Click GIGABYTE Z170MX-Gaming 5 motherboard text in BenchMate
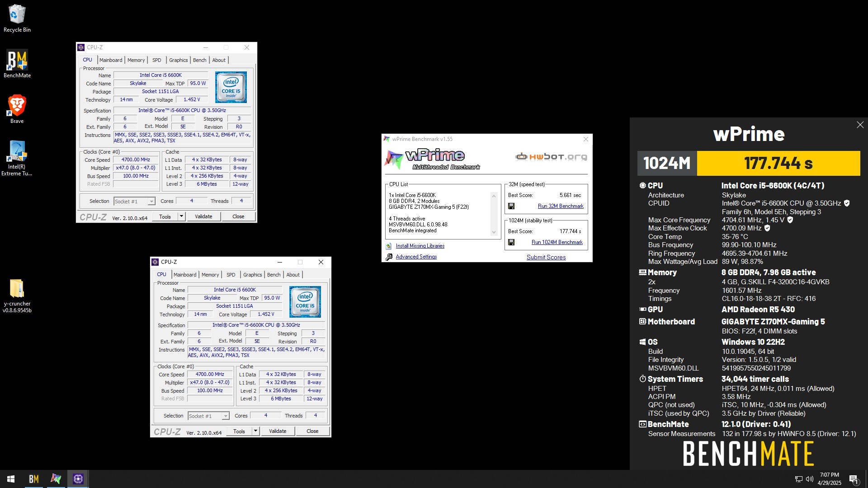This screenshot has width=868, height=488. (x=773, y=322)
